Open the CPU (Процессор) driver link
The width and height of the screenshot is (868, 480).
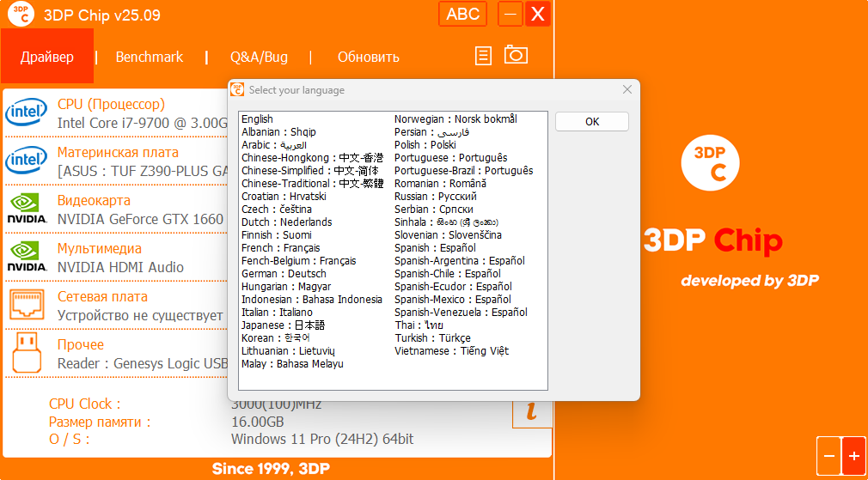click(111, 104)
